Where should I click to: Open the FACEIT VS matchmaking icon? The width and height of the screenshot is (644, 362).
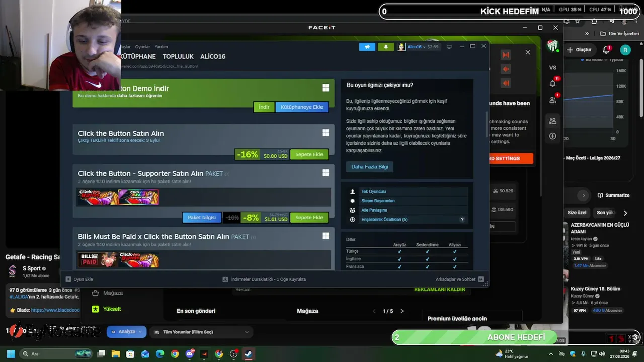(553, 67)
